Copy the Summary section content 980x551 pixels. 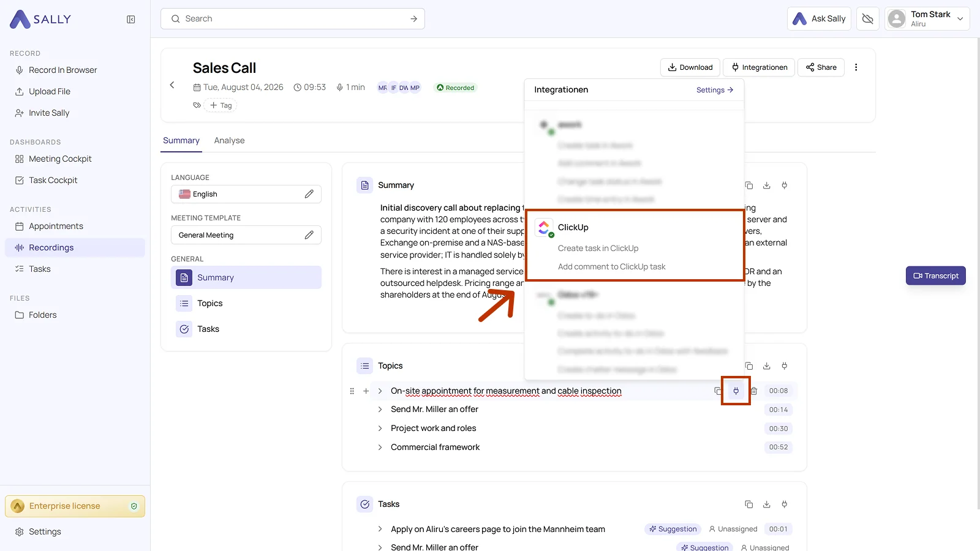click(x=748, y=186)
